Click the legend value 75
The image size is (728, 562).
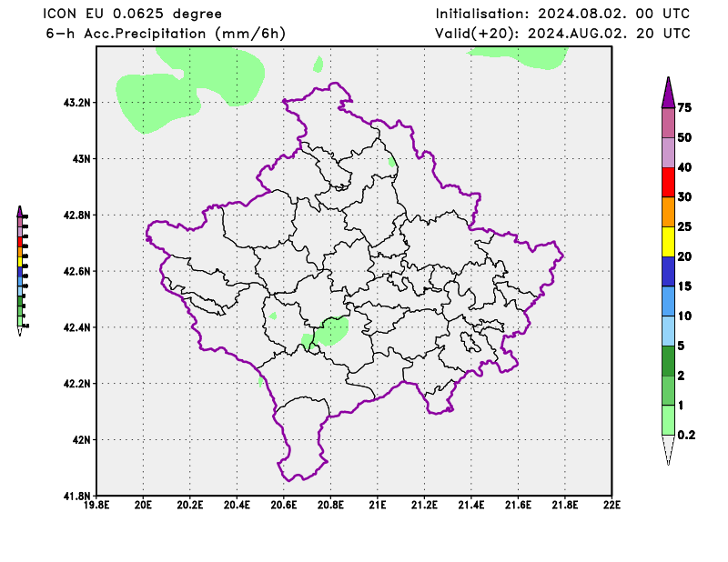point(684,107)
